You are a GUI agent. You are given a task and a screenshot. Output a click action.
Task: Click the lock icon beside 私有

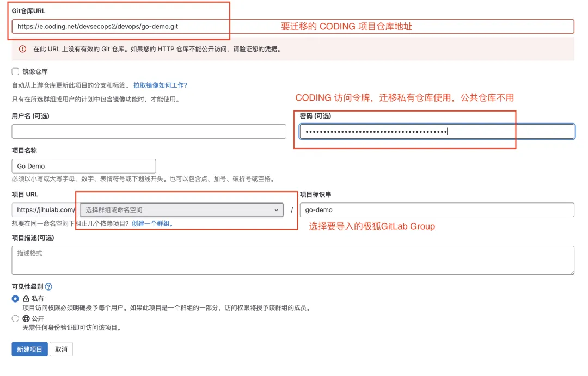26,299
